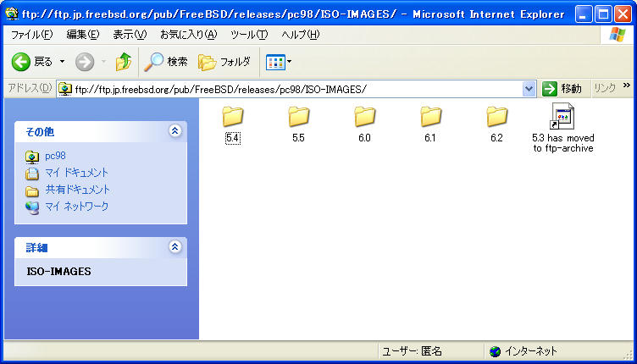Click the リンク Links toolbar label
The width and height of the screenshot is (637, 364).
click(605, 88)
